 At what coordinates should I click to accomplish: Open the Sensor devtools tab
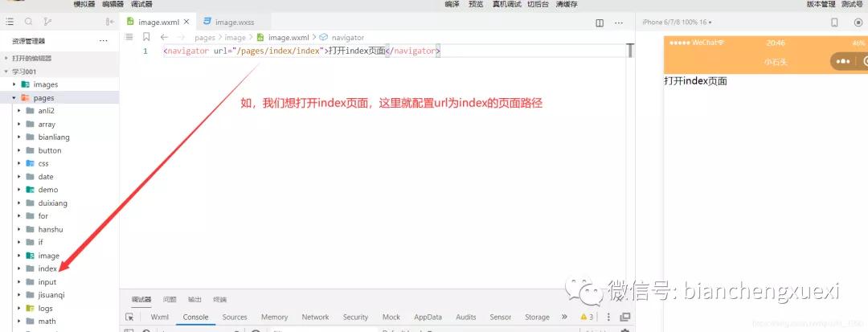pos(501,317)
